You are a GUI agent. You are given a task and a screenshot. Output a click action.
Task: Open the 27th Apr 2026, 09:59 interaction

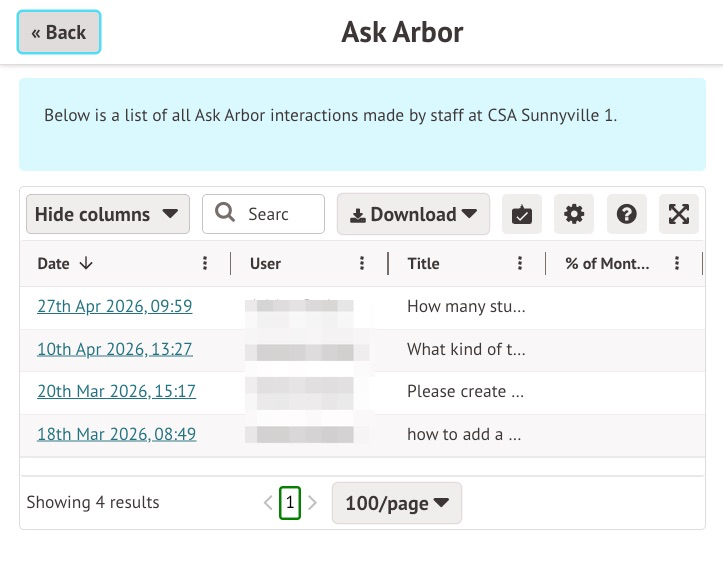114,306
